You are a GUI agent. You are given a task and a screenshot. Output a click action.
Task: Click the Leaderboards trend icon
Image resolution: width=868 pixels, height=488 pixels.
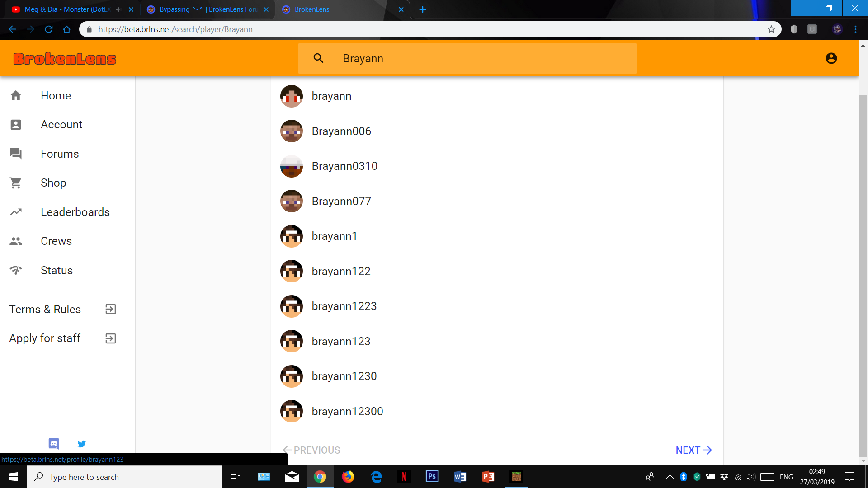coord(16,212)
